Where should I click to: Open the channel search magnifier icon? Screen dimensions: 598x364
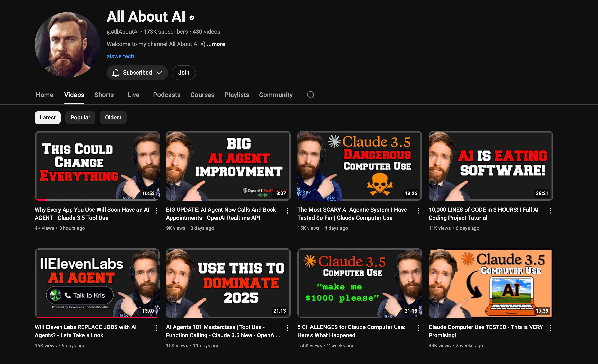tap(311, 95)
